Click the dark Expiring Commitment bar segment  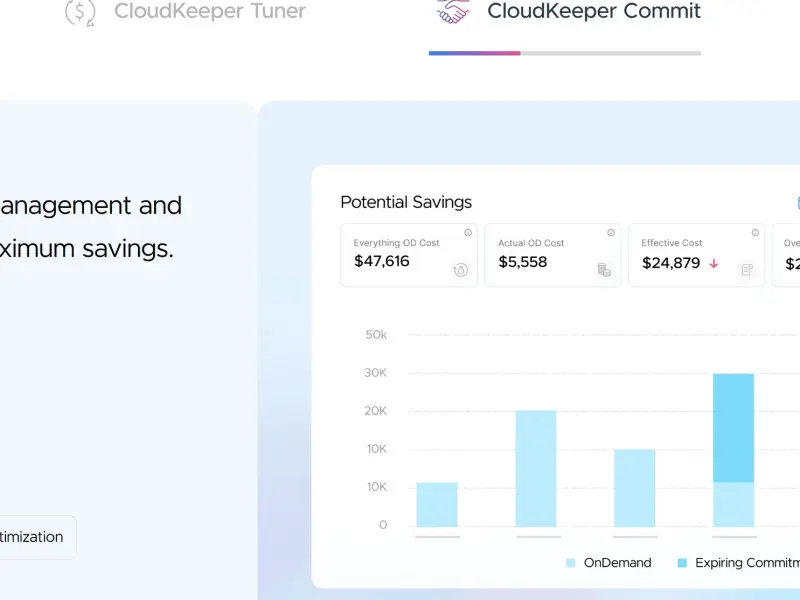(x=734, y=428)
